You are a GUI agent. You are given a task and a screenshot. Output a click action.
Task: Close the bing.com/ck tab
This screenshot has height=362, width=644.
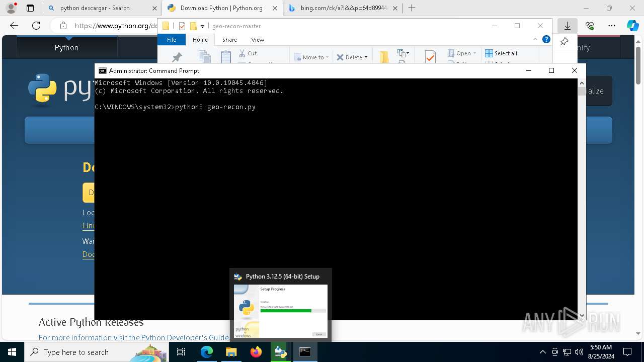[395, 8]
